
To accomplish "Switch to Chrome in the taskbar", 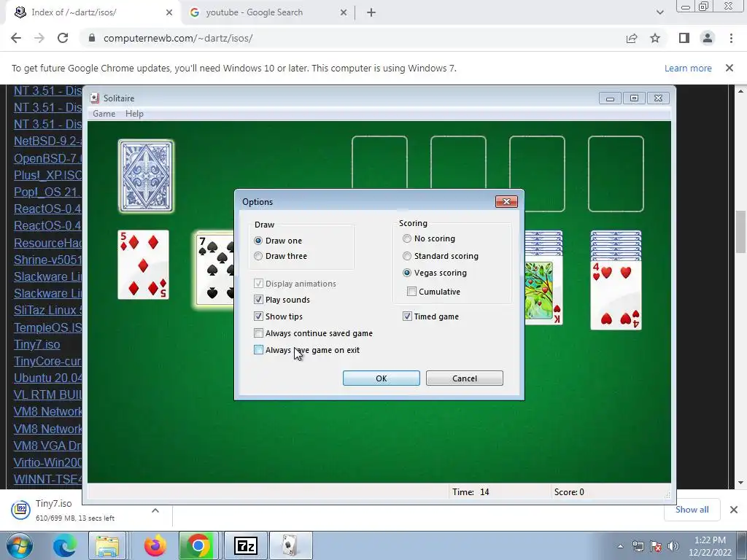I will tap(198, 545).
